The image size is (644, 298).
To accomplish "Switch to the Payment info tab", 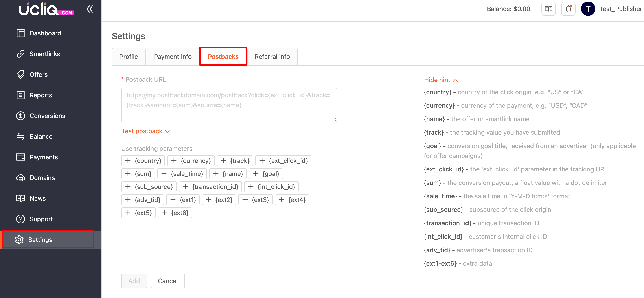I will (x=173, y=57).
